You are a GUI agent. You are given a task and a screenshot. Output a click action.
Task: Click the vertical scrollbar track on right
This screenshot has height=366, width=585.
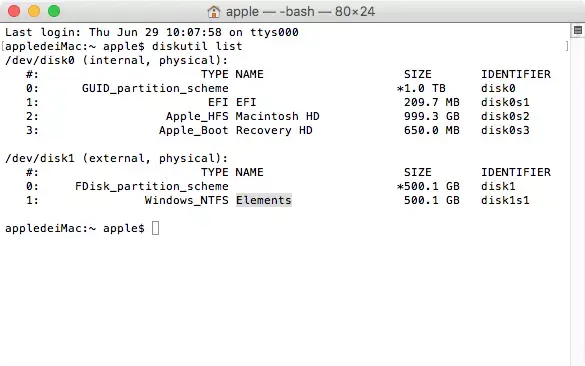tap(577, 201)
